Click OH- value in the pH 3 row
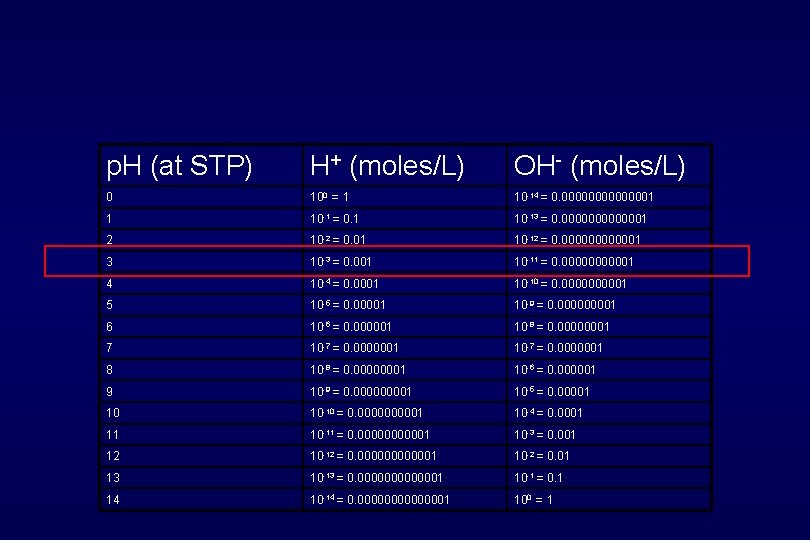The image size is (810, 540). coord(574,261)
